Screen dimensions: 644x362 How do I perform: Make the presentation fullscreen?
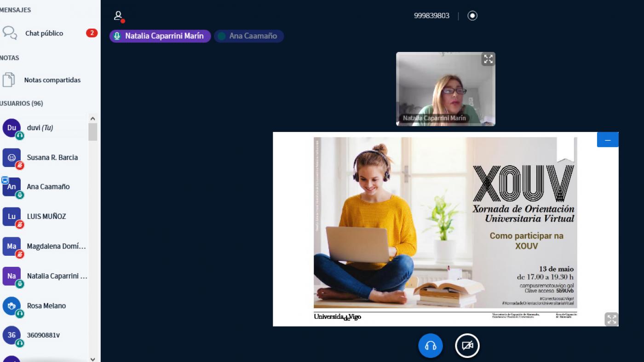coord(611,319)
